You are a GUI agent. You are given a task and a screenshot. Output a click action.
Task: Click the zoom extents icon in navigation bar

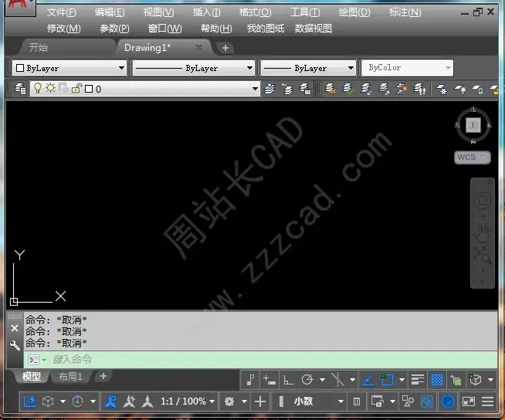482,256
